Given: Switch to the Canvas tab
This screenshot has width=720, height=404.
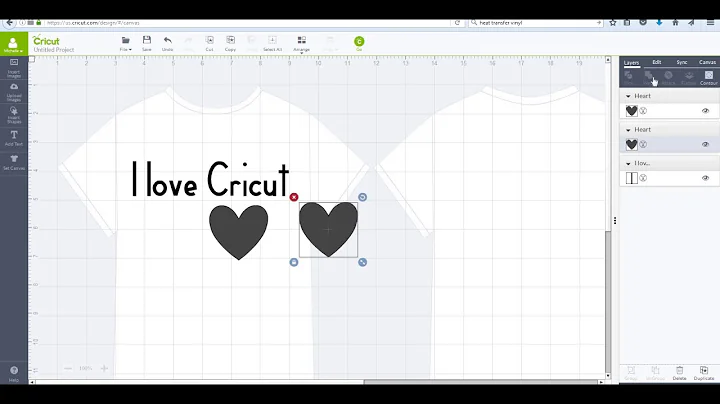Looking at the screenshot, I should coord(707,62).
